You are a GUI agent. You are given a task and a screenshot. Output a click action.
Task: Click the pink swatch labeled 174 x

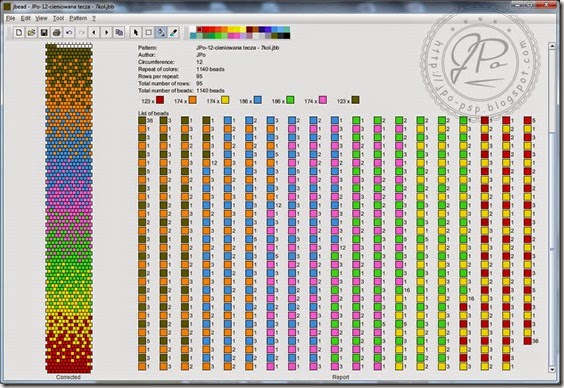pos(323,100)
